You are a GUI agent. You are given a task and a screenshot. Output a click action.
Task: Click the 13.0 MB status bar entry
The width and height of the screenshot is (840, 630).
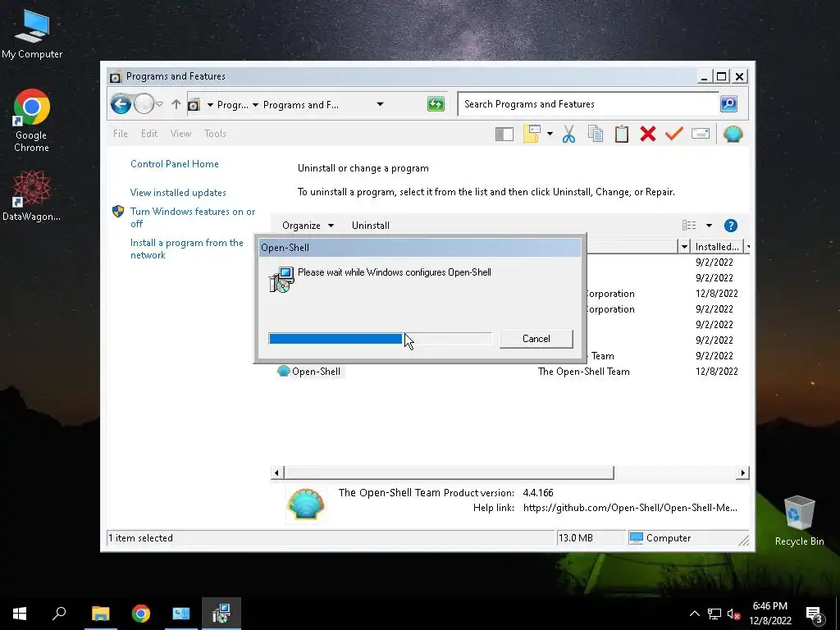pos(575,538)
